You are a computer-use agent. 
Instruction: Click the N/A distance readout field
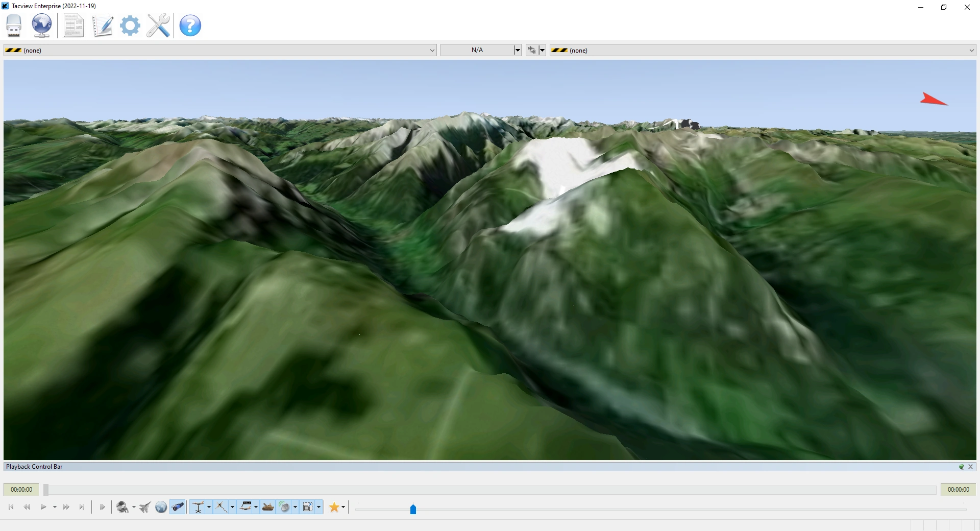pos(477,50)
